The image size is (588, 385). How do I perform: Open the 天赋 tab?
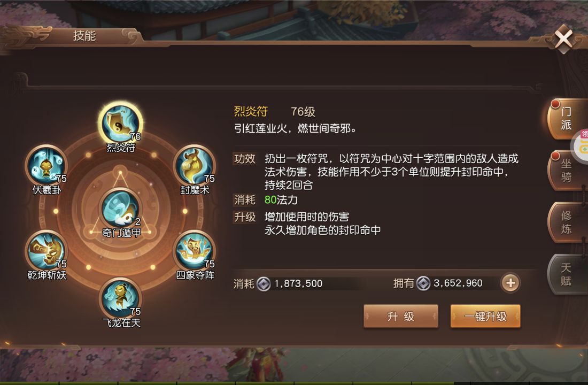pos(566,274)
